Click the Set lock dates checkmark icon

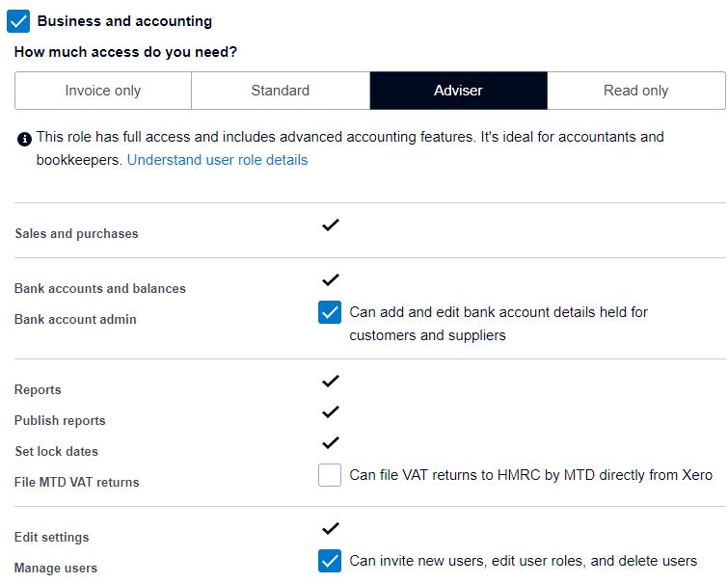331,443
